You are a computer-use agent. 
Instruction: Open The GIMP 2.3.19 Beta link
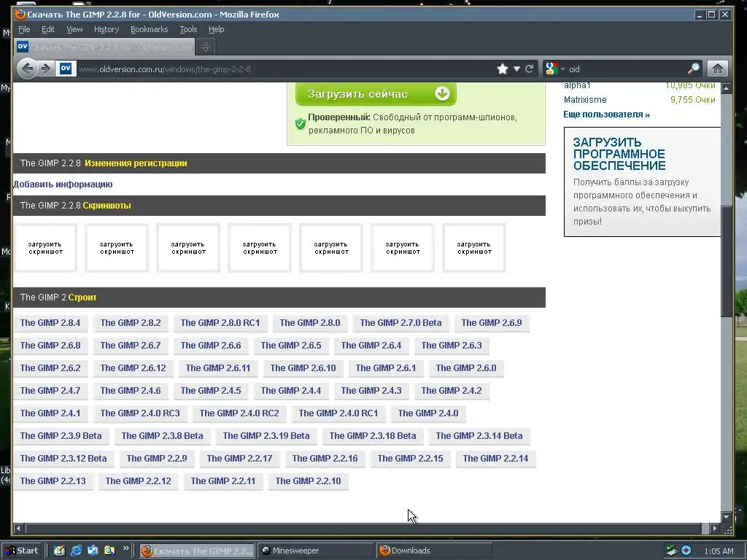coord(266,436)
